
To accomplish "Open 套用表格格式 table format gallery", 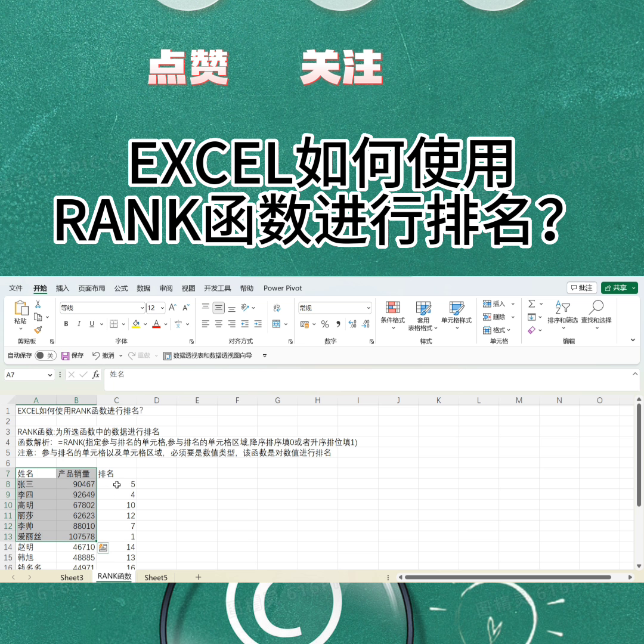I will click(423, 315).
